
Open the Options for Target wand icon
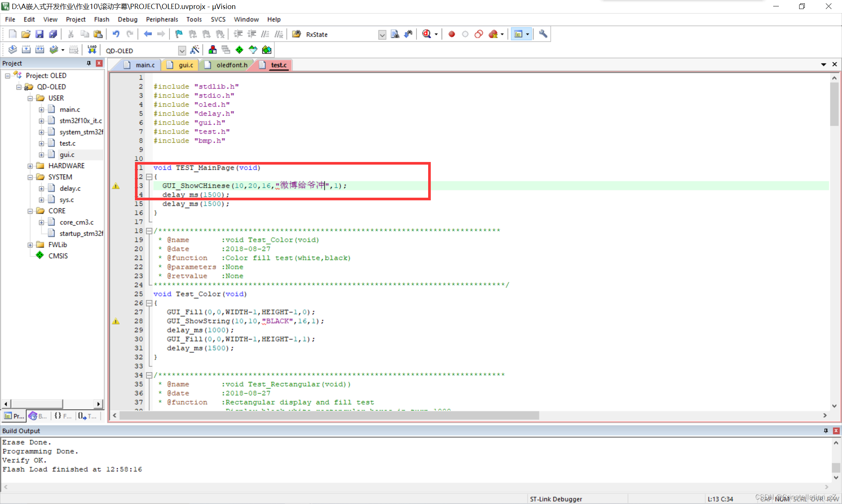pos(195,50)
